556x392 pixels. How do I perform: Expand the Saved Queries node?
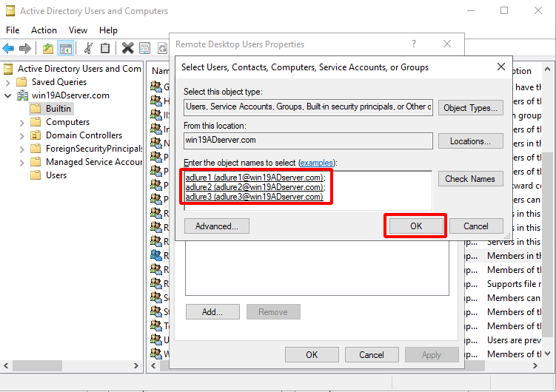pos(8,83)
